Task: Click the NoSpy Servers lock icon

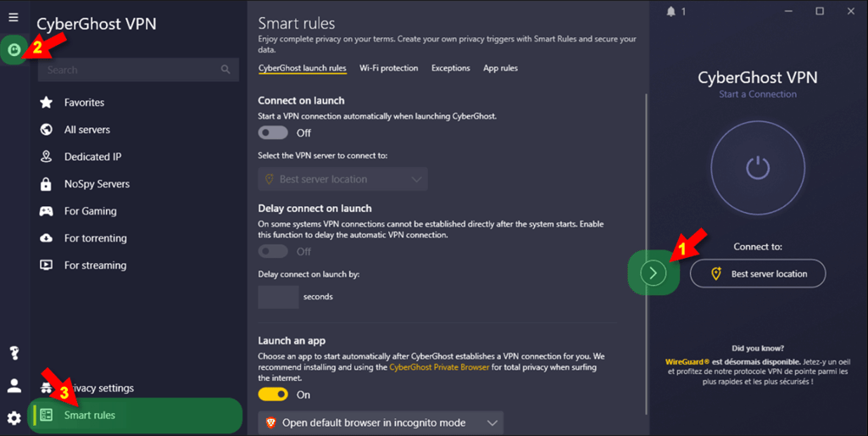Action: pos(46,184)
